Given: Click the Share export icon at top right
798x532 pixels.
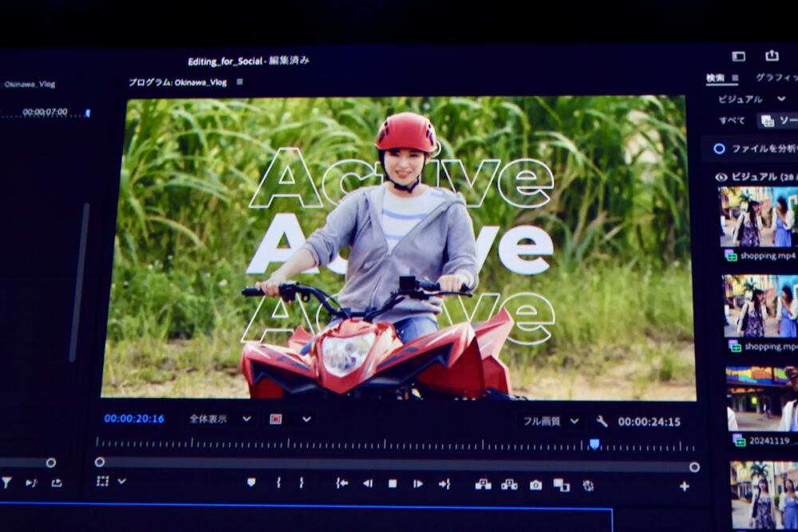Looking at the screenshot, I should click(772, 55).
